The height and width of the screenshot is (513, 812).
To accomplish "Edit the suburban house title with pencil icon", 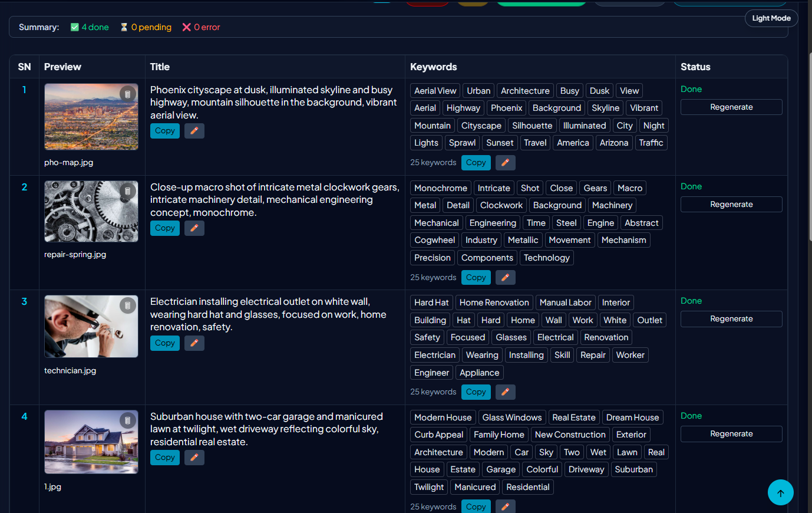I will point(194,457).
